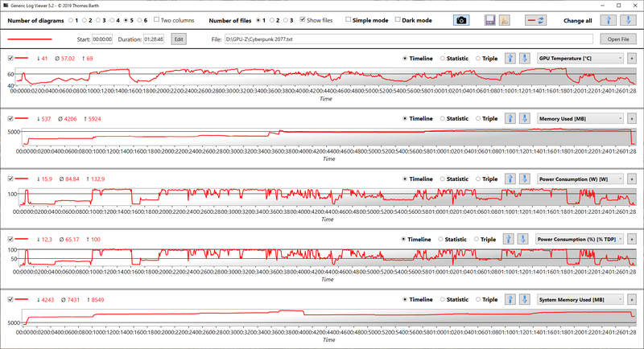Toggle the Two columns checkbox
Image resolution: width=644 pixels, height=349 pixels.
click(x=156, y=19)
